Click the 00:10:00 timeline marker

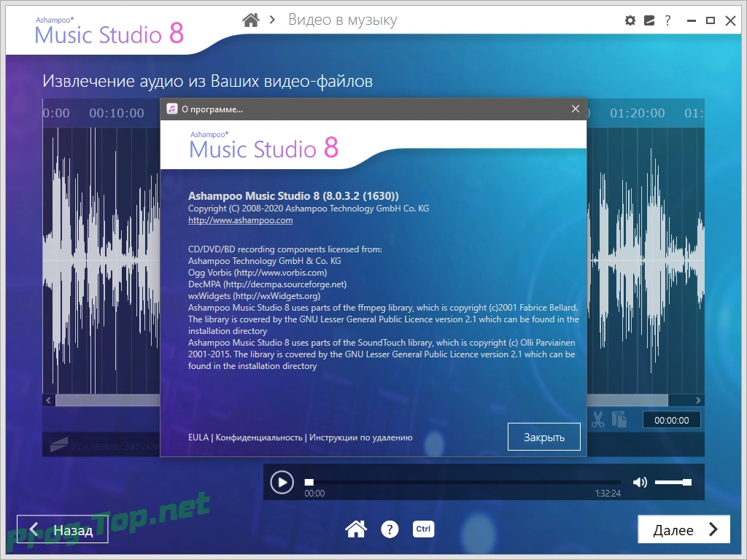click(x=117, y=113)
